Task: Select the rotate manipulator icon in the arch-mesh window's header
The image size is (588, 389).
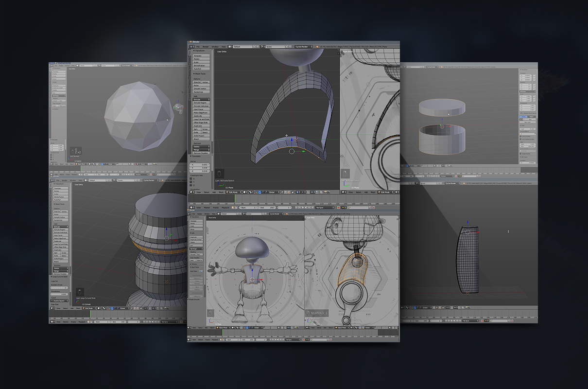Action: 263,192
